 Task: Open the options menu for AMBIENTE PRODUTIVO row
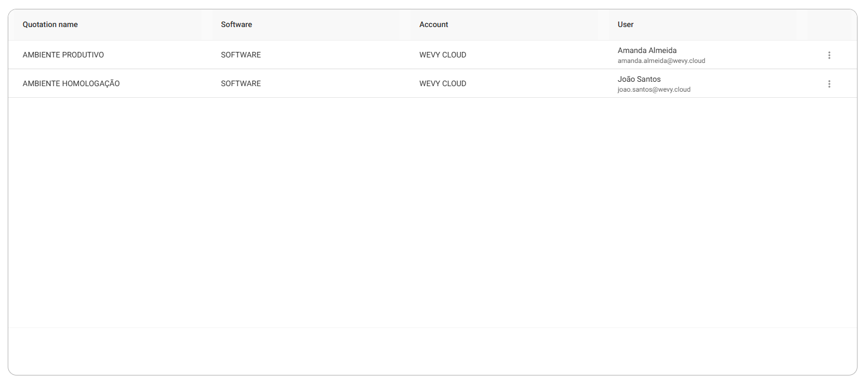pyautogui.click(x=829, y=55)
